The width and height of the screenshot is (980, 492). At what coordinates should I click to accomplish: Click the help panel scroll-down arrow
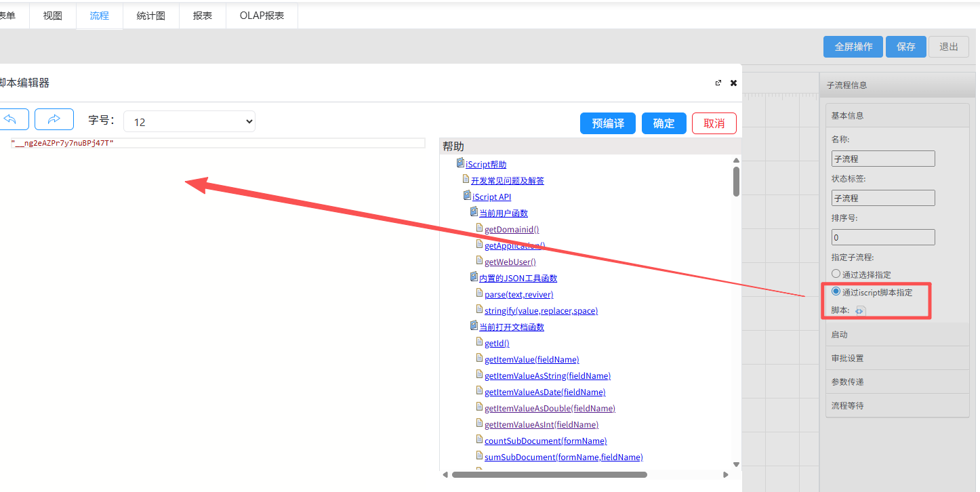tap(737, 464)
